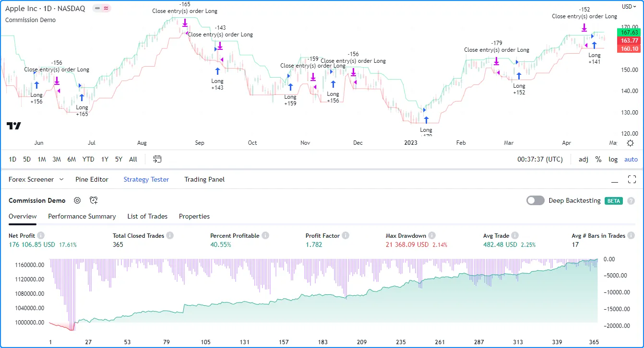Toggle the log scale option
The height and width of the screenshot is (348, 644).
click(613, 159)
